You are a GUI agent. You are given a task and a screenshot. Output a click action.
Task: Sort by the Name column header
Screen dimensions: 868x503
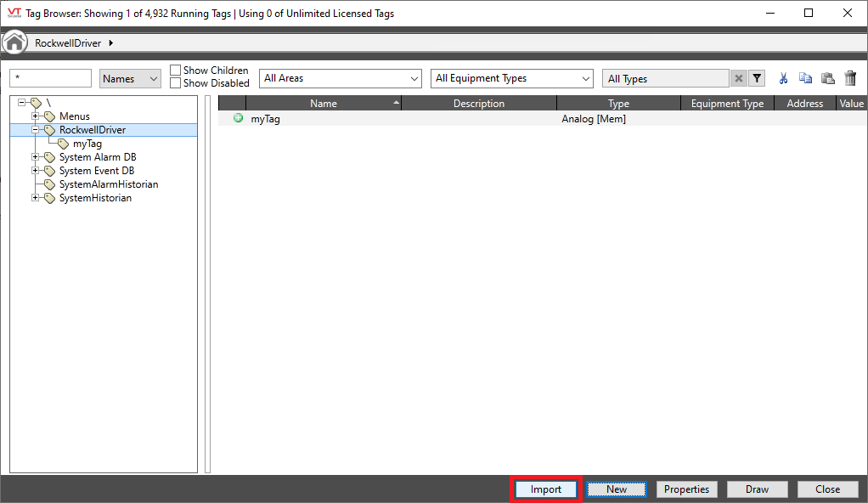(x=323, y=104)
